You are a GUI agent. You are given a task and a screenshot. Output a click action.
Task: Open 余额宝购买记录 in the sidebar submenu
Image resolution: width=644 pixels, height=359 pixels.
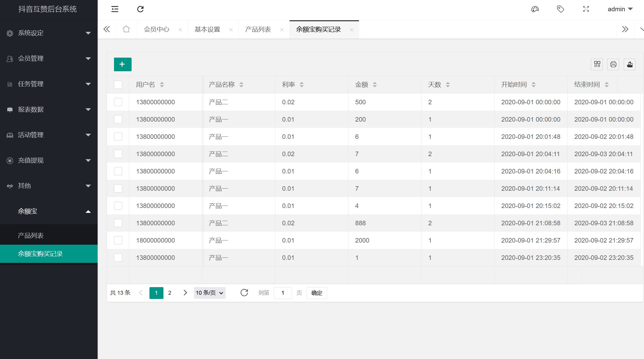(x=49, y=254)
